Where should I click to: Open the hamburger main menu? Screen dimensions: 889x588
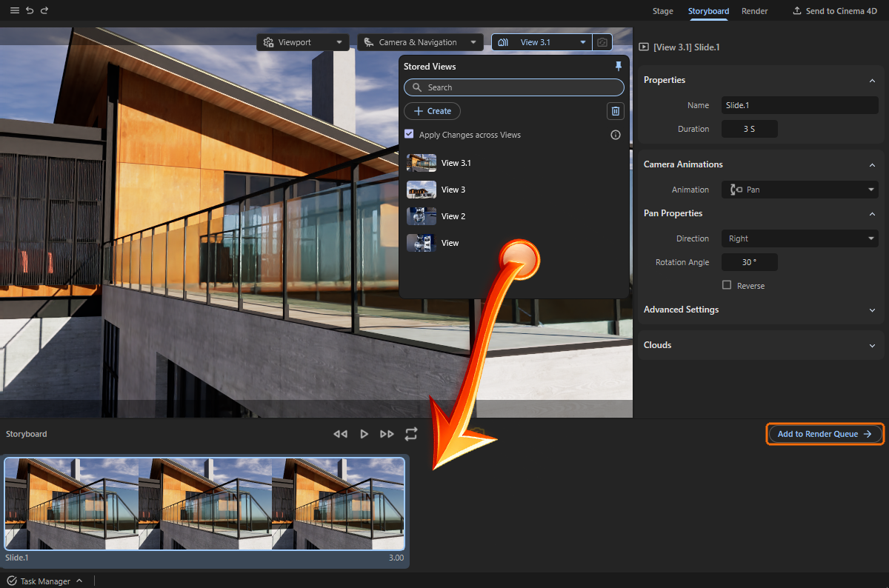tap(15, 10)
